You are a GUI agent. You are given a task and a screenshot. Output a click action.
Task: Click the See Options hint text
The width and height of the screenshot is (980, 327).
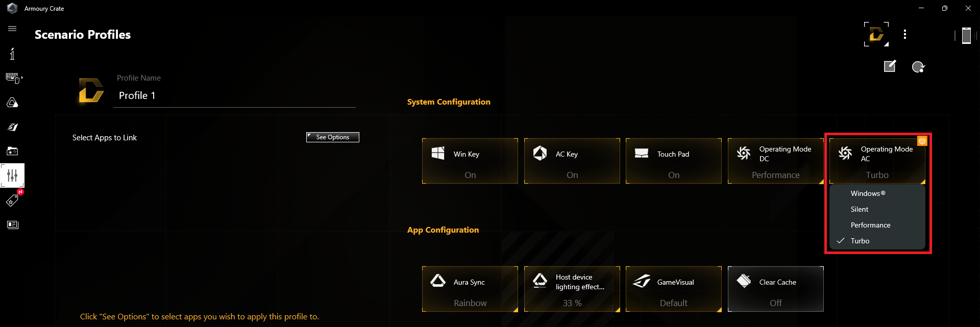click(200, 317)
